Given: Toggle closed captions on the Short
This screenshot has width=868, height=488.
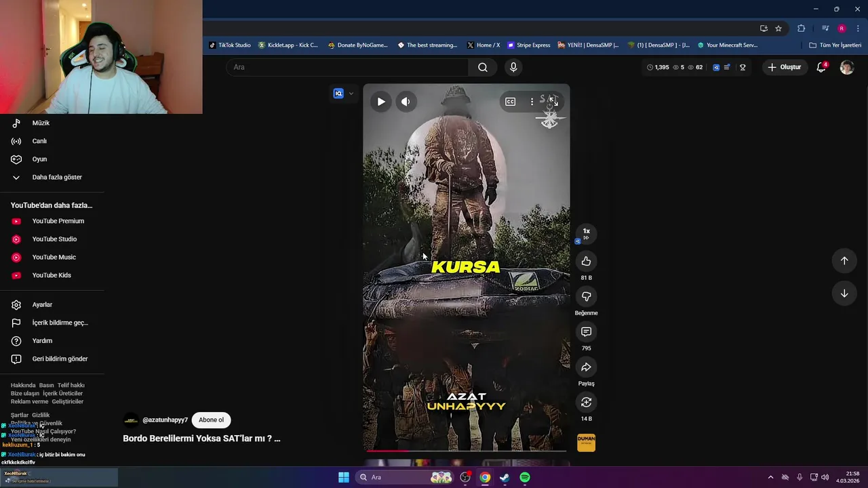Looking at the screenshot, I should tap(510, 102).
